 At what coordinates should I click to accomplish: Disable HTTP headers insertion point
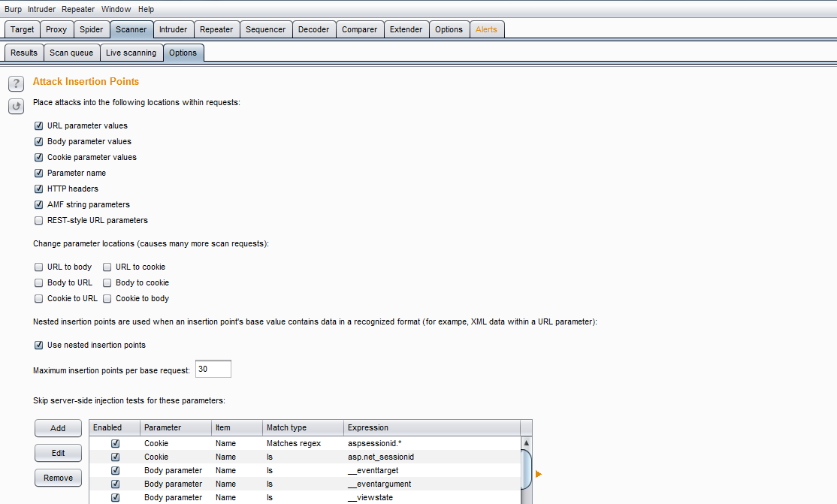coord(38,189)
